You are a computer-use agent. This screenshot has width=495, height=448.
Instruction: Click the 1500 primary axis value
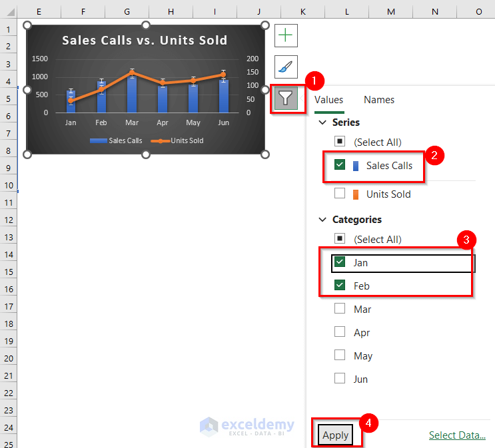(40, 59)
